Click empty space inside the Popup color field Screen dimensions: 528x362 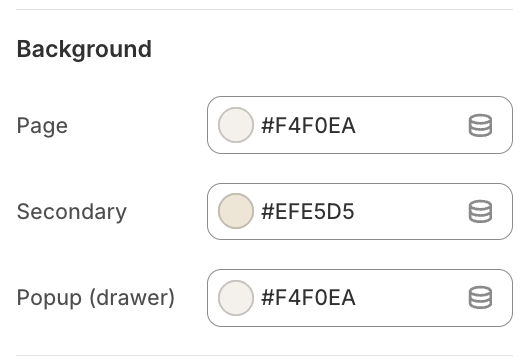[411, 298]
